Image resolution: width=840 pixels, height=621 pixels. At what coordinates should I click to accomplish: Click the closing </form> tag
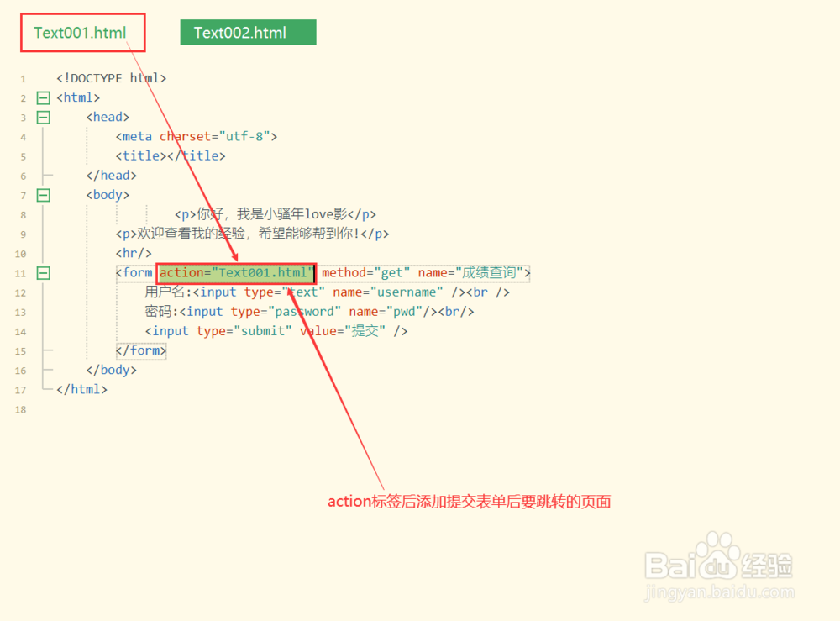point(141,350)
